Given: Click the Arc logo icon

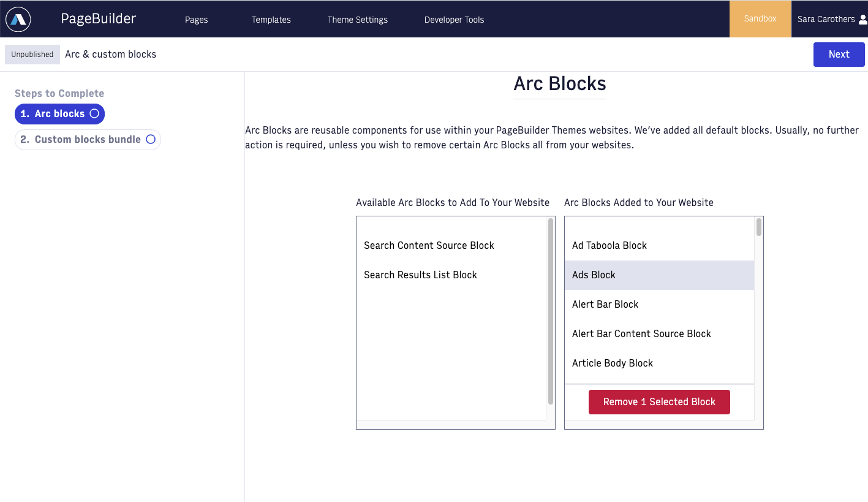Looking at the screenshot, I should pyautogui.click(x=18, y=19).
